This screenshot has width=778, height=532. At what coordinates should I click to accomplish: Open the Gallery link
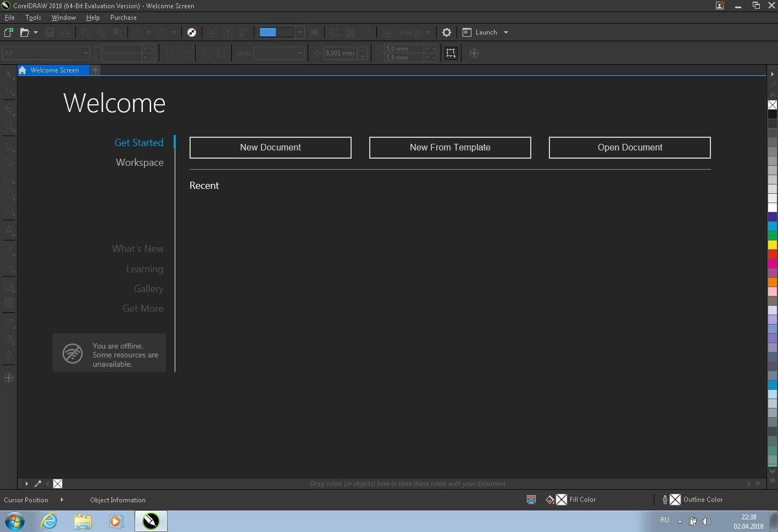pyautogui.click(x=148, y=289)
